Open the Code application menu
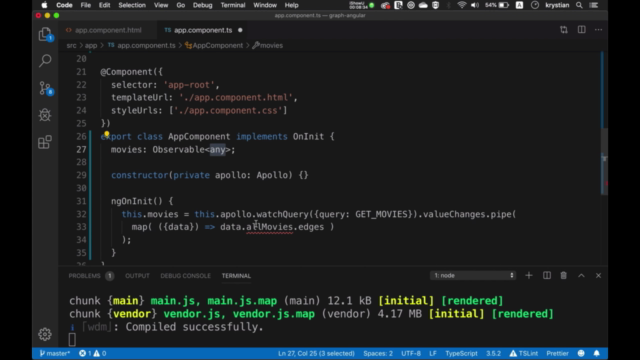This screenshot has width=640, height=360. tap(64, 5)
